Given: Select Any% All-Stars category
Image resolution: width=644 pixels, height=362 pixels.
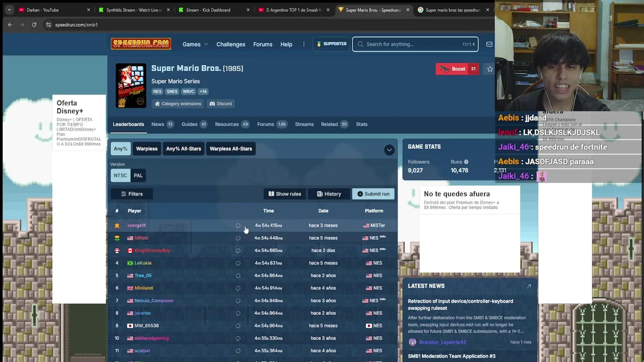Looking at the screenshot, I should (x=184, y=149).
